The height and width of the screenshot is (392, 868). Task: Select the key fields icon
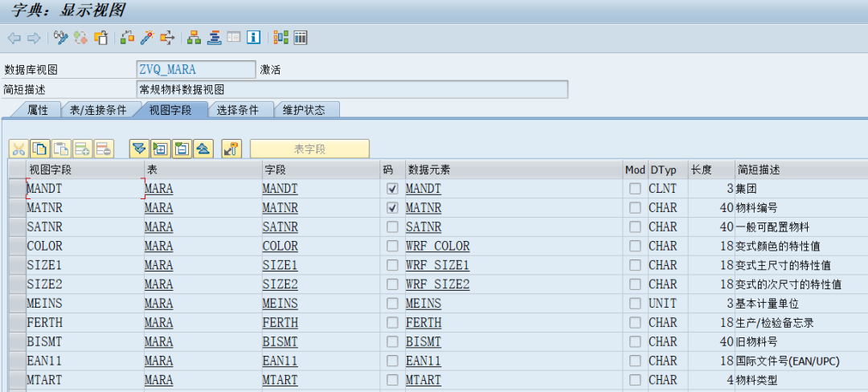click(231, 148)
